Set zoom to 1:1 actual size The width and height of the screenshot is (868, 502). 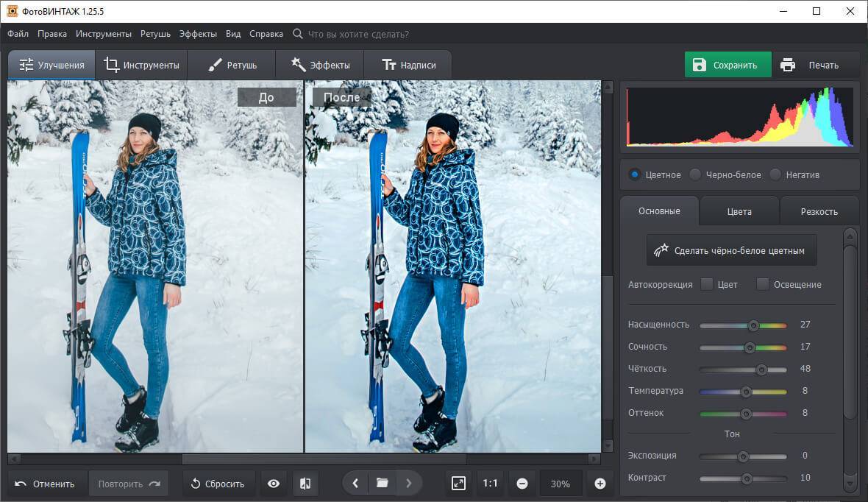490,484
